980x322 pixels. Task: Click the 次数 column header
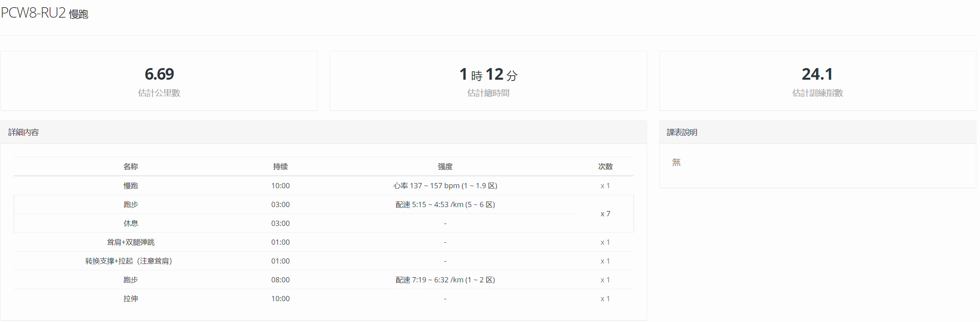coord(605,166)
